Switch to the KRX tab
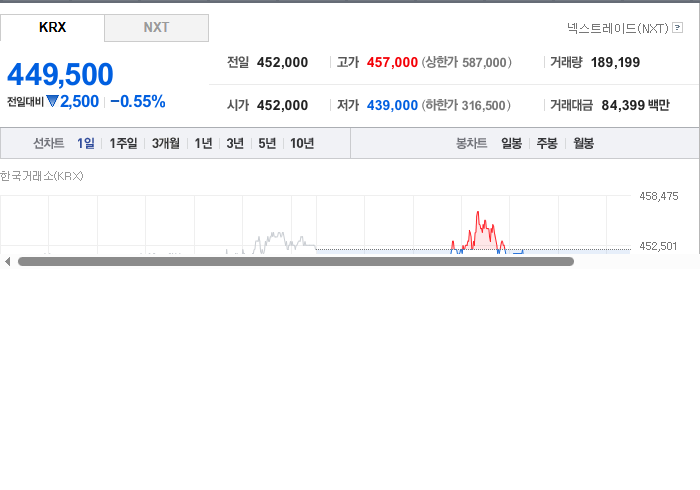Screen dimensions: 700x490 click(x=52, y=28)
